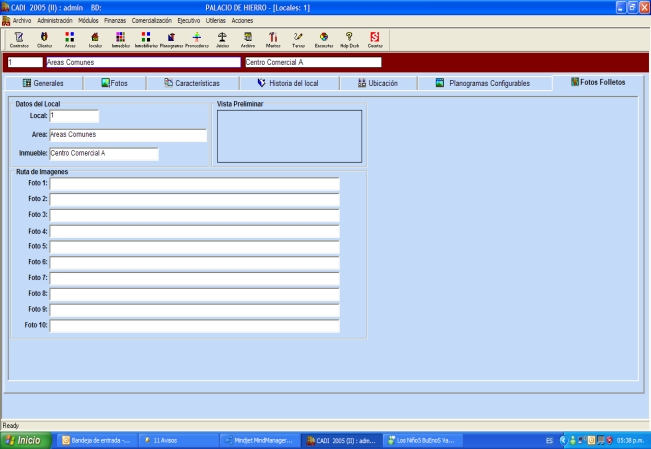651x449 pixels.
Task: Open the Proveedores toolbar icon
Action: click(x=197, y=39)
